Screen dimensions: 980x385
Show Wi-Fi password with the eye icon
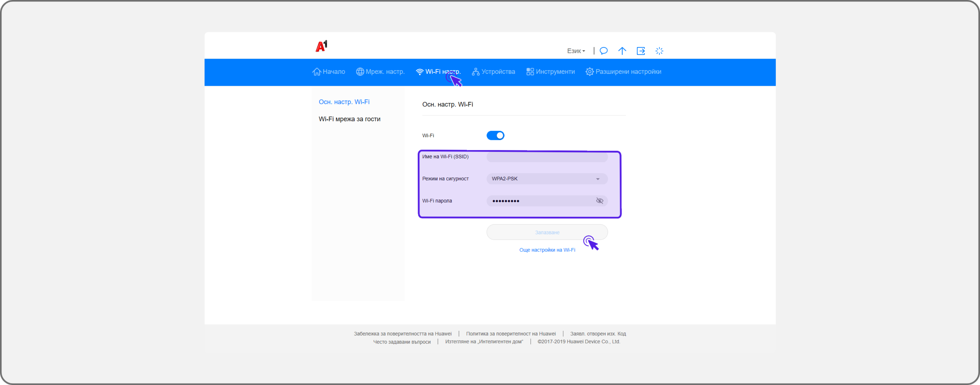pos(600,201)
